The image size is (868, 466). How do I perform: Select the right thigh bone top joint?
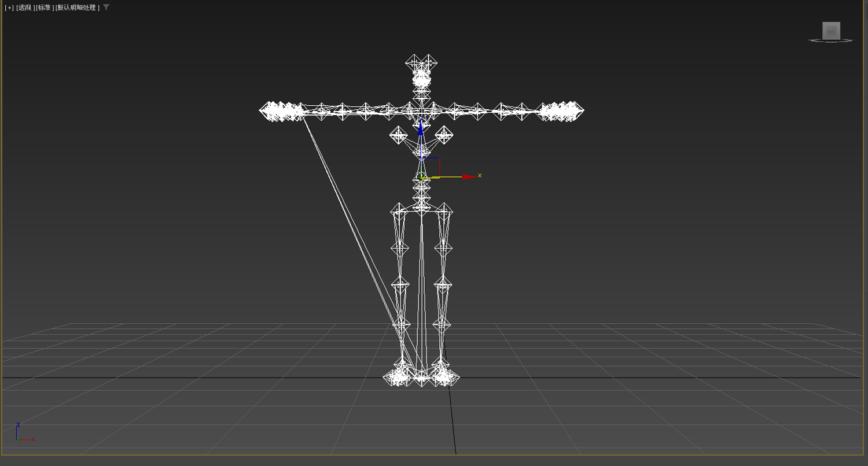(444, 210)
